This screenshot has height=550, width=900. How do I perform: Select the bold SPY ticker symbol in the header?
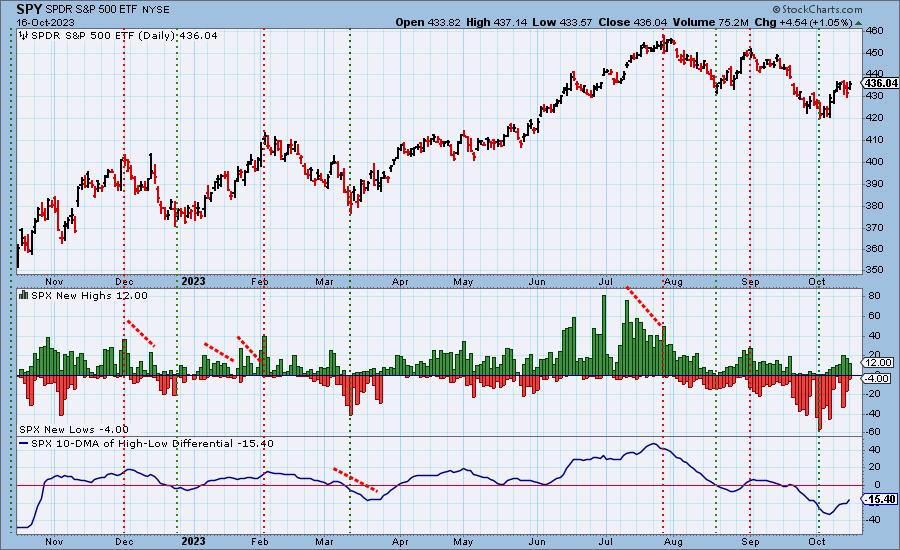click(x=29, y=9)
